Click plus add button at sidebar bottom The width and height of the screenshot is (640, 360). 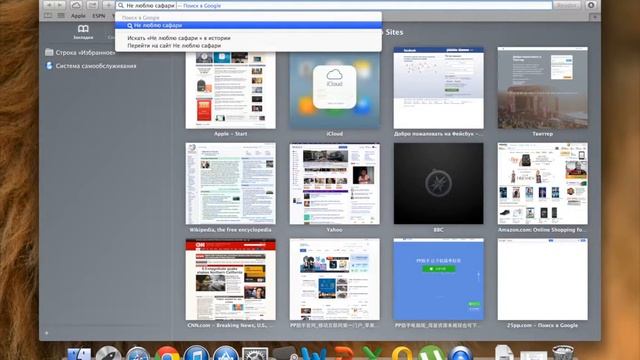[47, 333]
